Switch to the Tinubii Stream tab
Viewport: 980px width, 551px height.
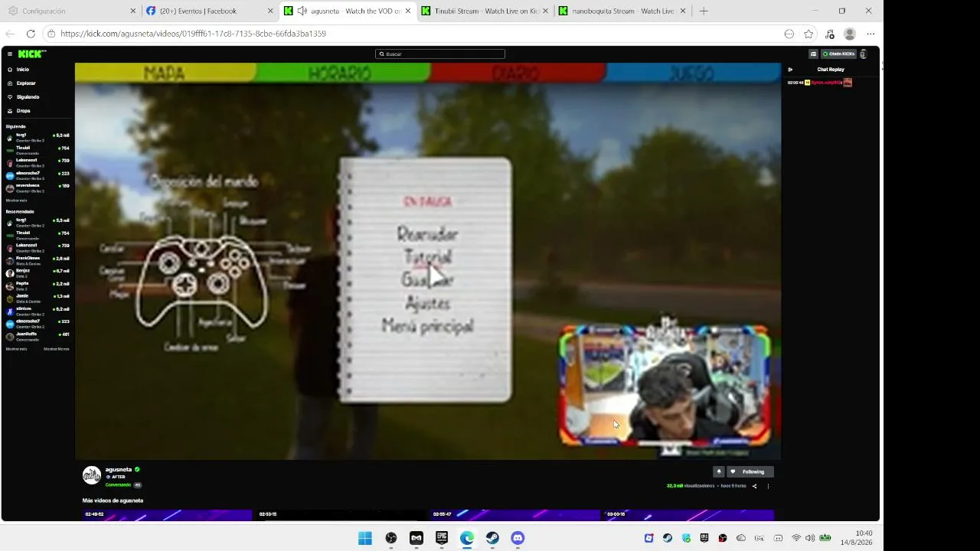485,11
